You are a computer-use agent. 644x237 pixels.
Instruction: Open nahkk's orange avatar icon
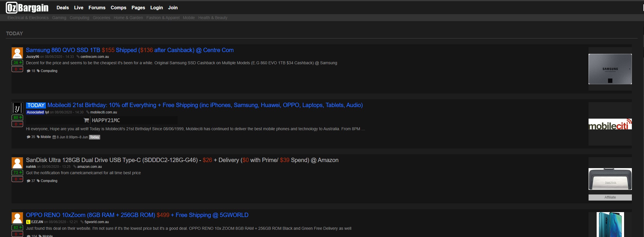pos(17,163)
